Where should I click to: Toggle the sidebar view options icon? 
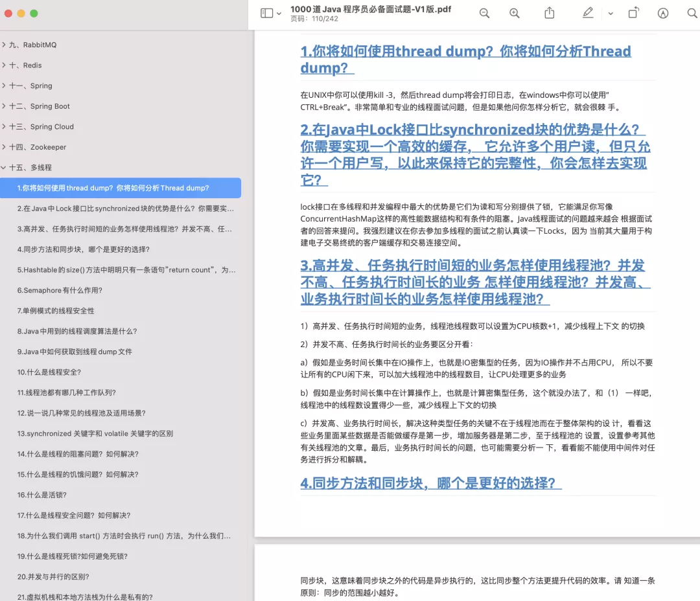click(265, 13)
